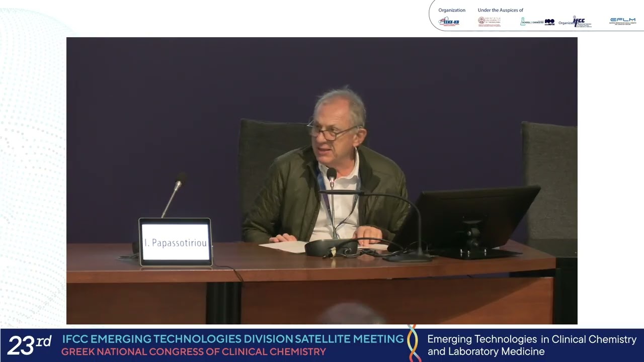Click the IFCC logo
This screenshot has width=644, height=362.
pos(582,22)
